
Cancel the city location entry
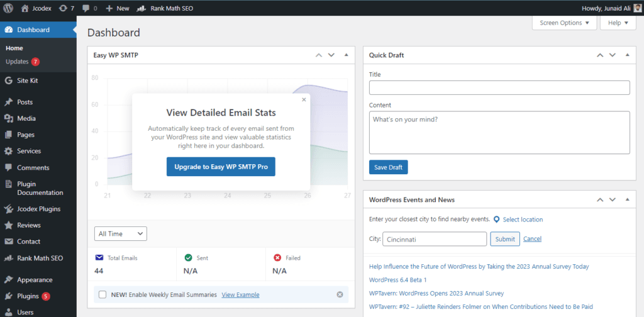click(532, 239)
